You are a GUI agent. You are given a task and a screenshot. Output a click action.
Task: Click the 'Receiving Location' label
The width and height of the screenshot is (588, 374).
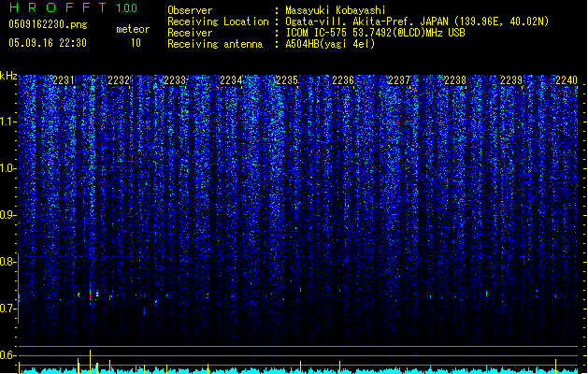(x=218, y=22)
